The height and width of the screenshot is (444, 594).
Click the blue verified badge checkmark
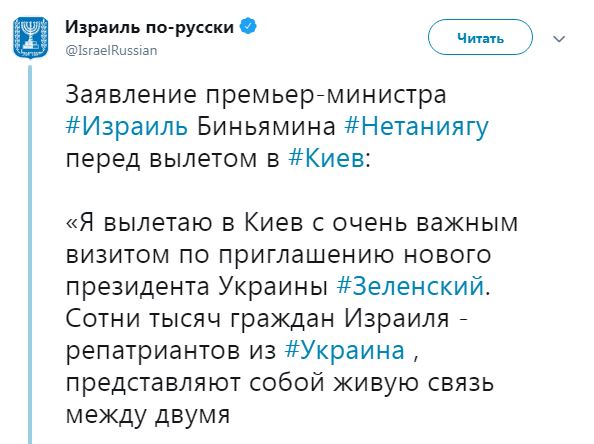(x=249, y=27)
